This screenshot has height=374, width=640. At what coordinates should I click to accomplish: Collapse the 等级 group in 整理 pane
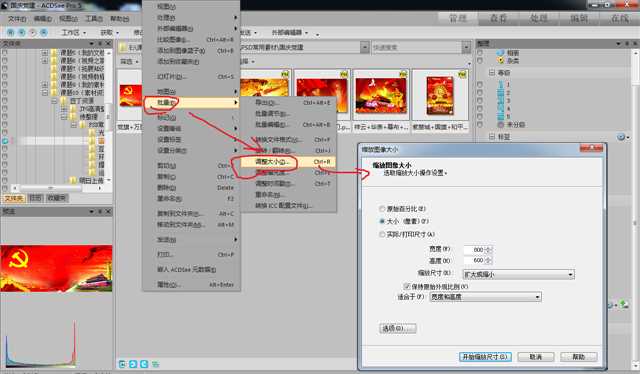coord(492,72)
